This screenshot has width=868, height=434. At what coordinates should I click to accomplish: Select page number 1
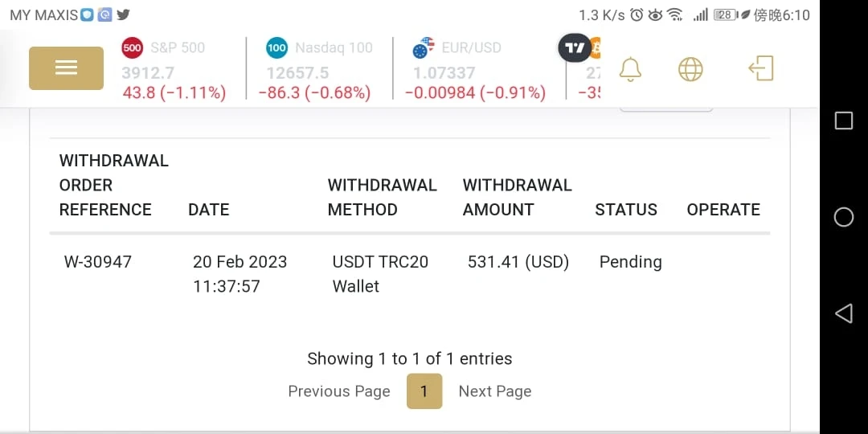pyautogui.click(x=424, y=391)
